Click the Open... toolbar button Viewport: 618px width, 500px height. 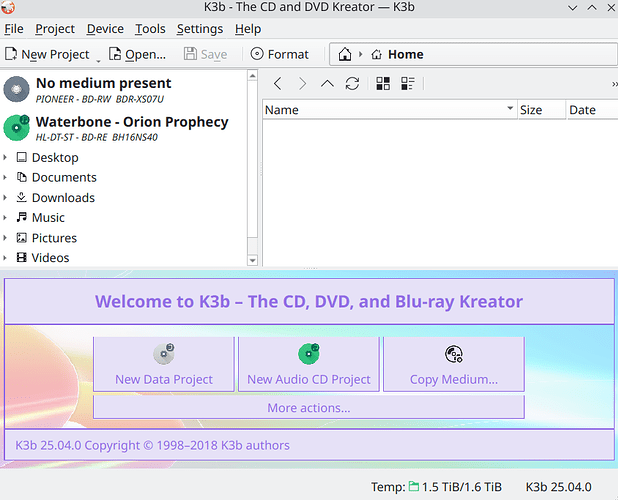(137, 54)
